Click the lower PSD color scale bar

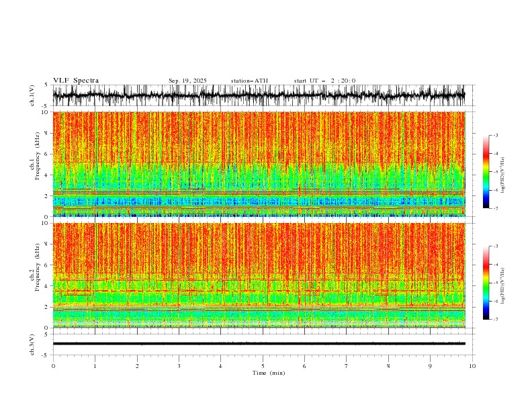tap(486, 283)
